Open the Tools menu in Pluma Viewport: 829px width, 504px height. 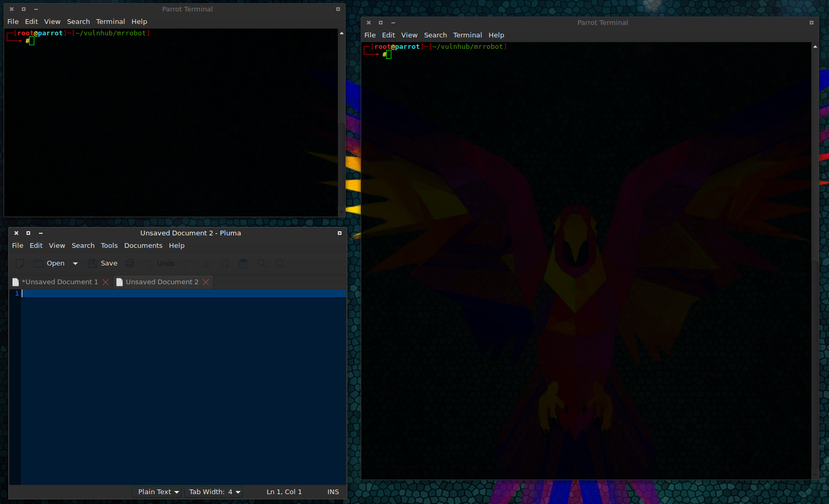coord(109,246)
